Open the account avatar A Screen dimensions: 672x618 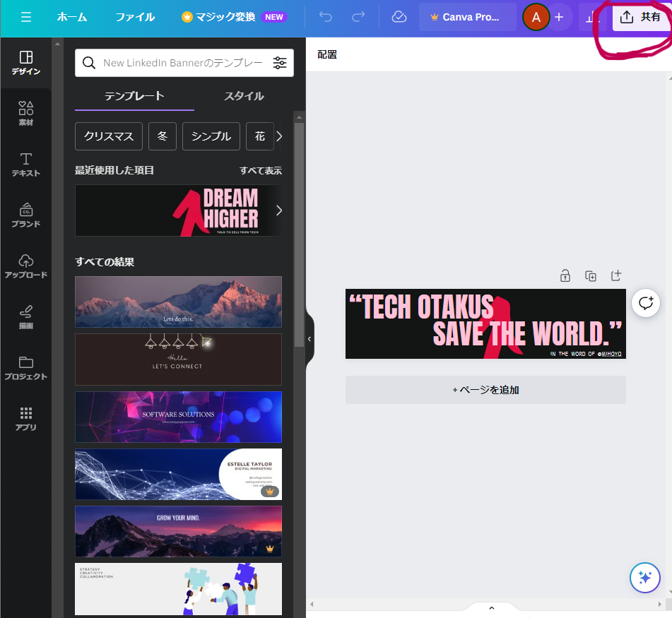pos(536,17)
